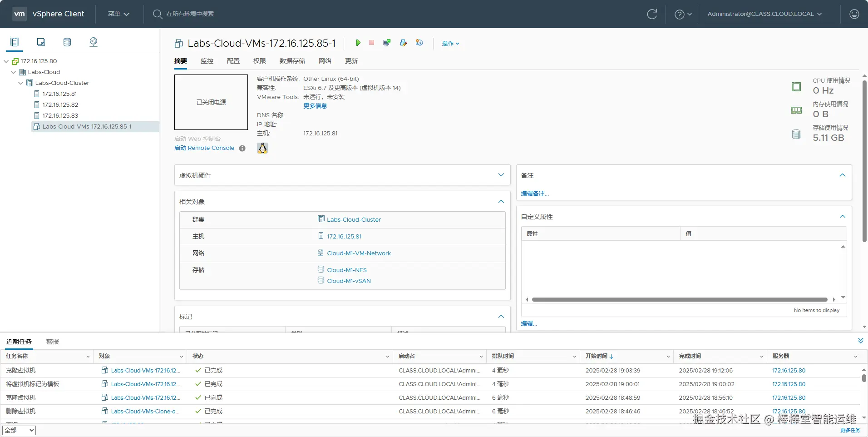
Task: Collapse the recent tasks panel with double chevron
Action: coord(860,341)
